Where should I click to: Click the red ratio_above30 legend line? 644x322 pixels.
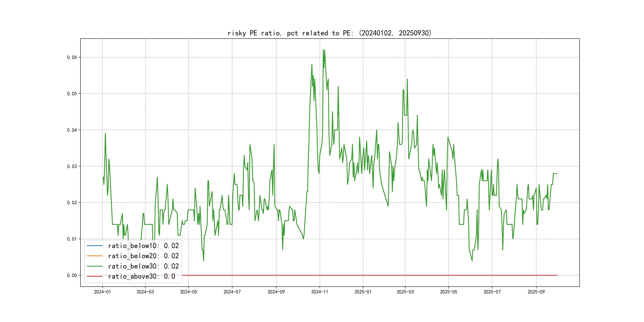[x=94, y=276]
